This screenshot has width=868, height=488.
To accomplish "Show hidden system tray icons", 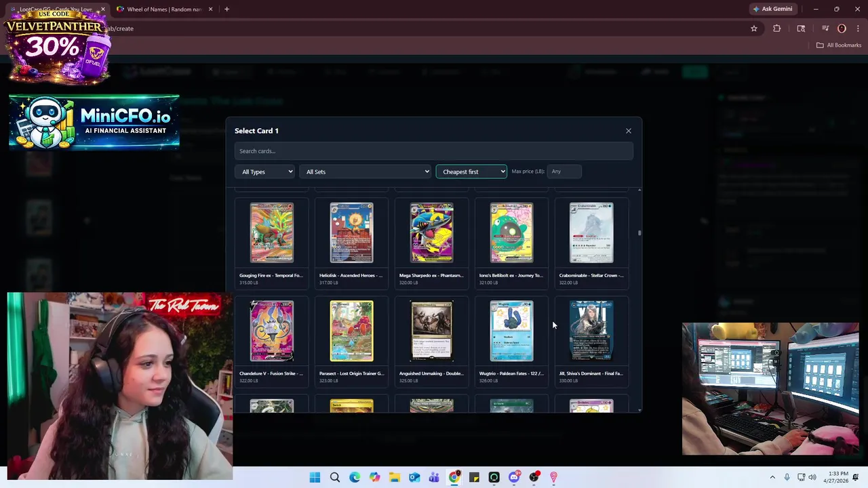I will click(772, 478).
